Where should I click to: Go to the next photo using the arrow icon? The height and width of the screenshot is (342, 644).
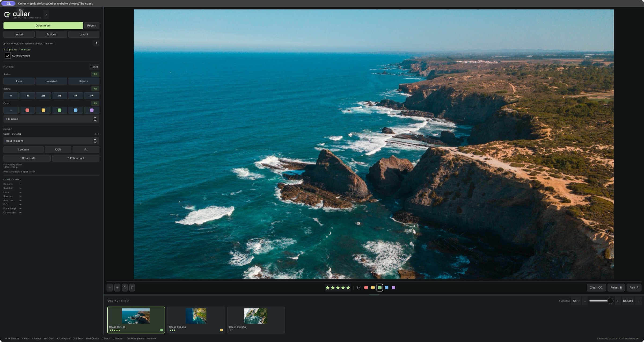tap(117, 288)
